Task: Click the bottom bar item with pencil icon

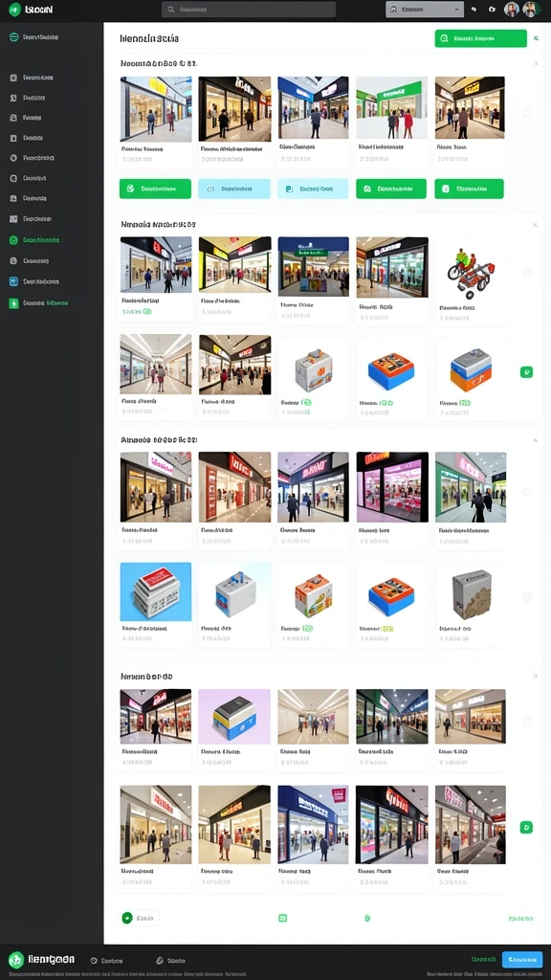Action: click(x=170, y=961)
